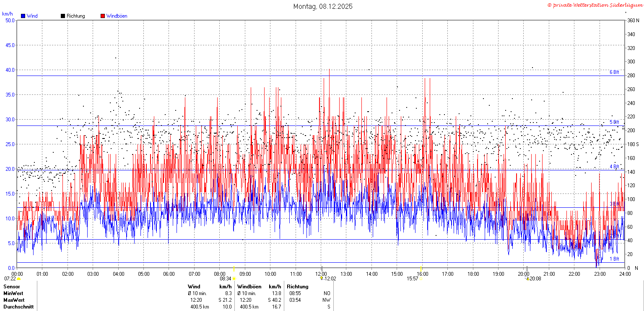Select the MaxWert row label

pos(14,300)
